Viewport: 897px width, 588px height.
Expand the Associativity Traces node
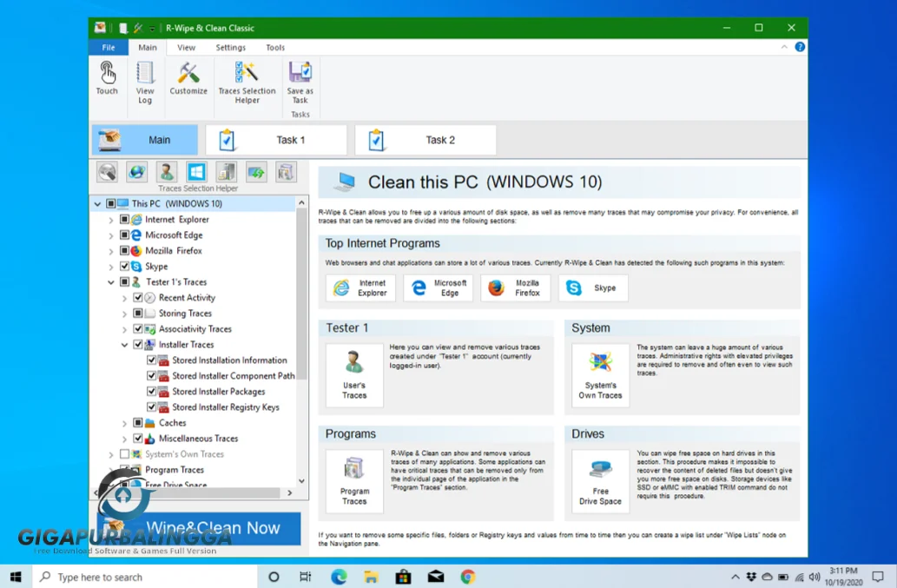tap(124, 329)
